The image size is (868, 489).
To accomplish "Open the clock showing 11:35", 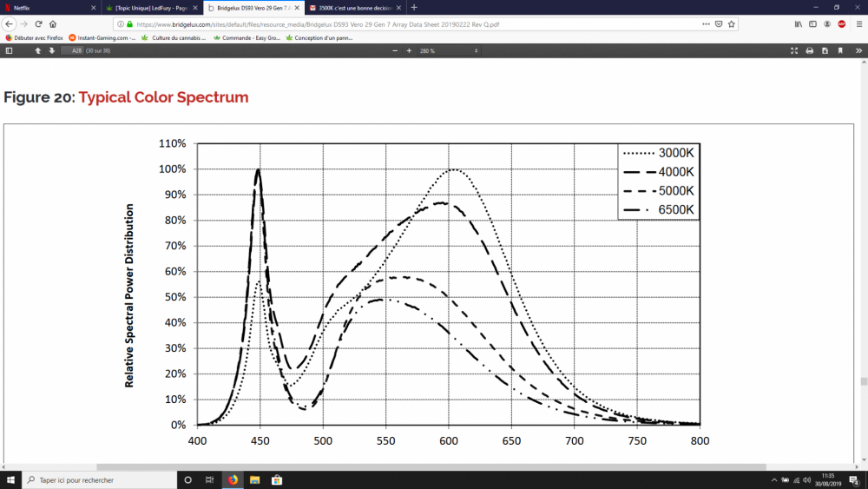I will point(827,479).
